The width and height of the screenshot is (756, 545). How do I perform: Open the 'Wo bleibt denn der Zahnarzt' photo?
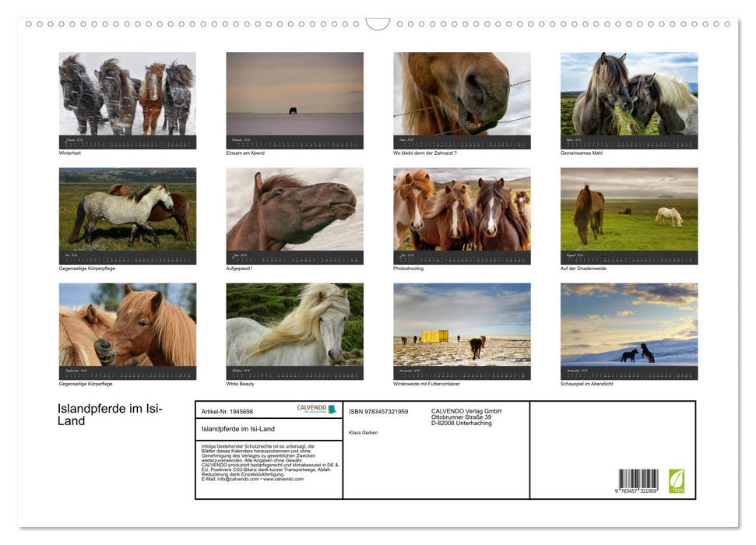point(462,94)
